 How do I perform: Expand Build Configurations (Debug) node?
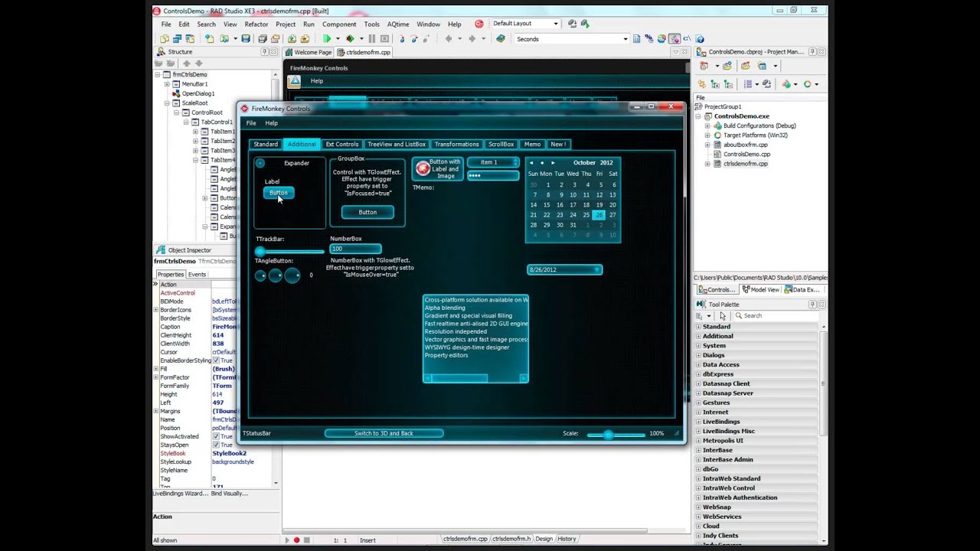(x=707, y=126)
